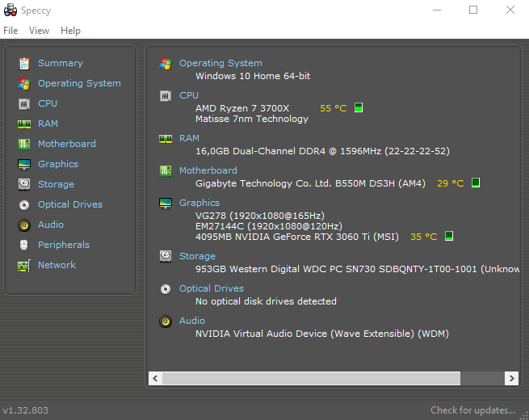Viewport: 529px width, 420px height.
Task: Click the Speccy app icon in title bar
Action: (10, 10)
